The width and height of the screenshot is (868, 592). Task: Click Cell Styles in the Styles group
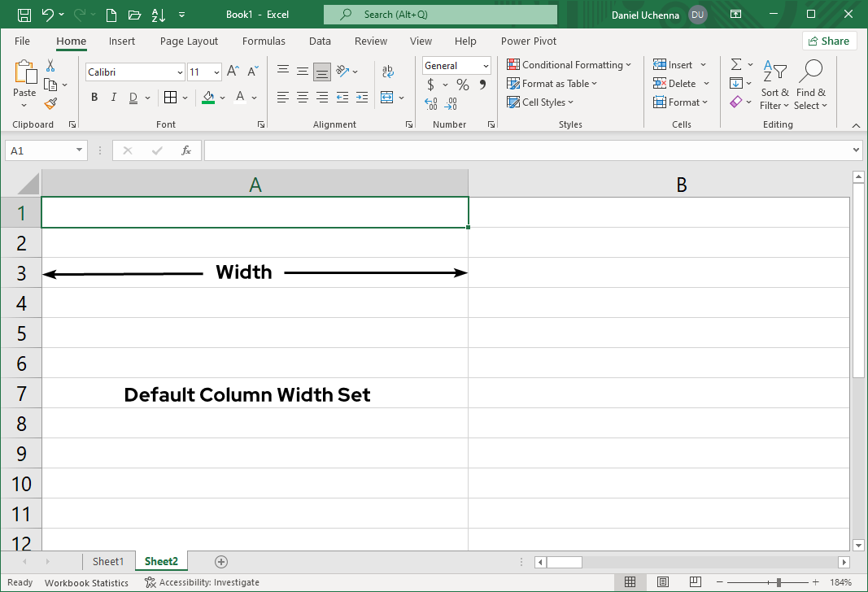click(539, 102)
